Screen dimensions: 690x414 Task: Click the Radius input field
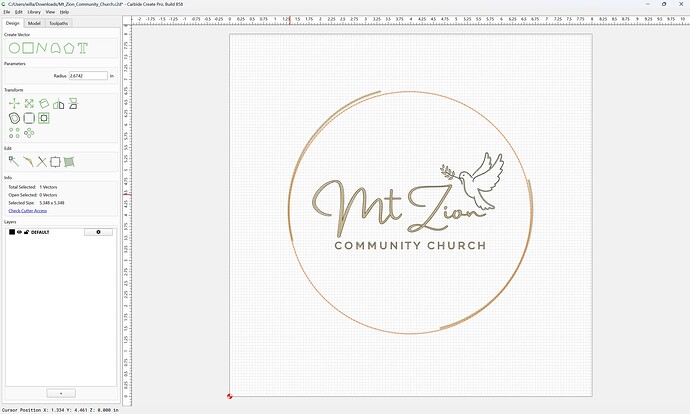(88, 76)
